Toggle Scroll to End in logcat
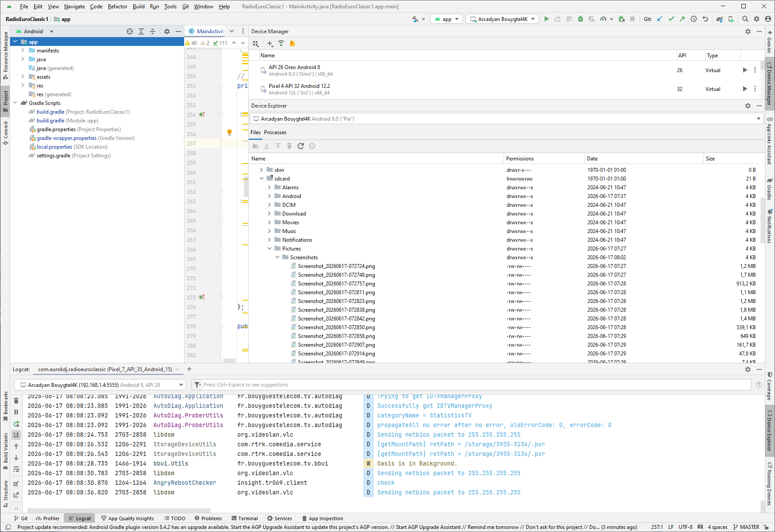The height and width of the screenshot is (532, 775). (16, 435)
